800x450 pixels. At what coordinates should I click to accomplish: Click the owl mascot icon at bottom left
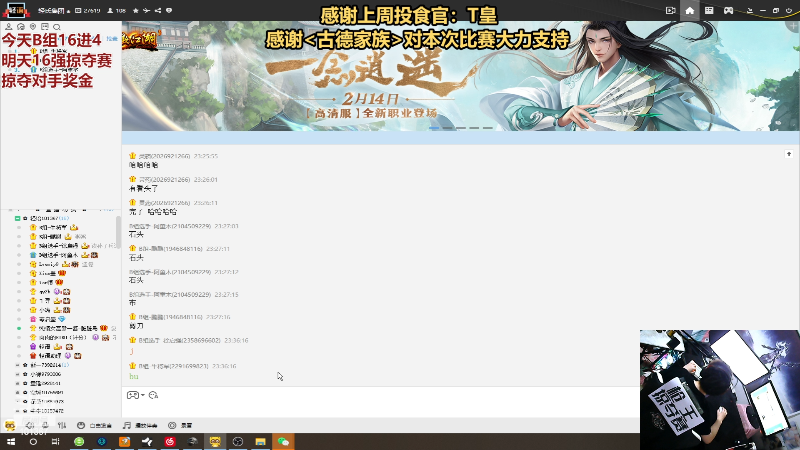coord(10,425)
